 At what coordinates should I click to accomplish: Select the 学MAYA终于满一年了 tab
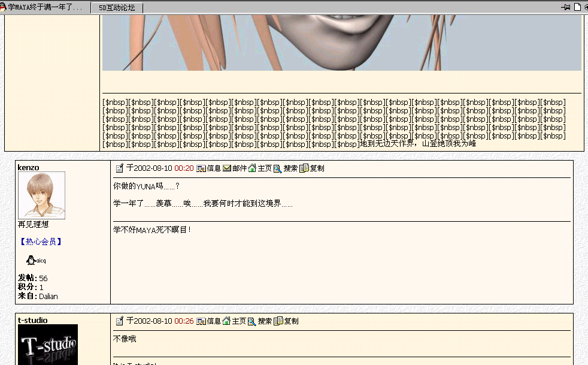(44, 8)
